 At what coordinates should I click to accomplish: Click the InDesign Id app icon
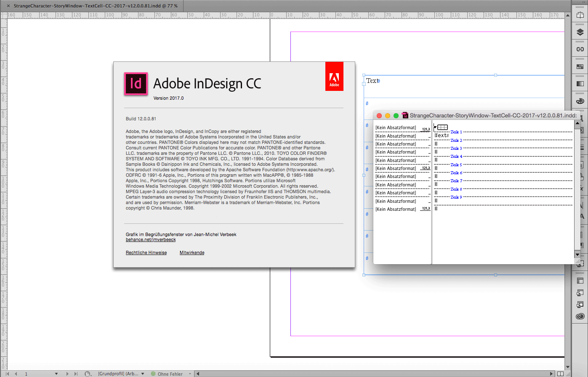[136, 83]
